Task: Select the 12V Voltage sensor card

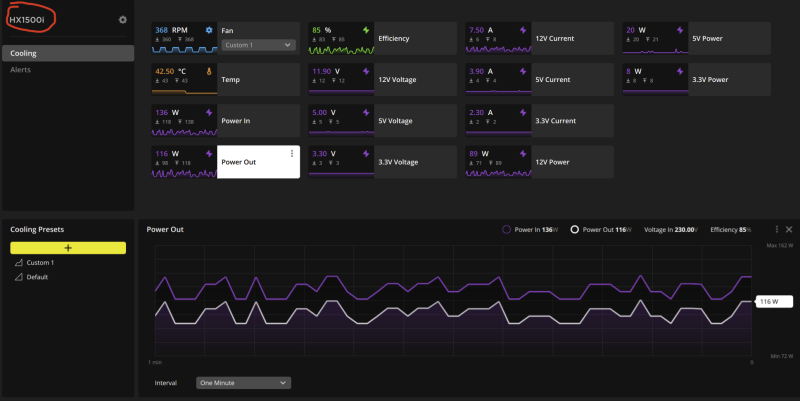Action: [x=383, y=80]
